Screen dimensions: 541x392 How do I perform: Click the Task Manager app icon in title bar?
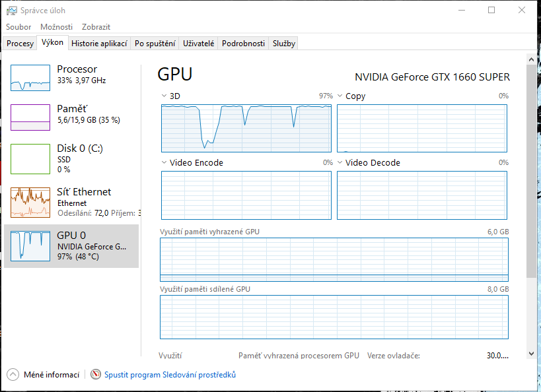[x=12, y=11]
